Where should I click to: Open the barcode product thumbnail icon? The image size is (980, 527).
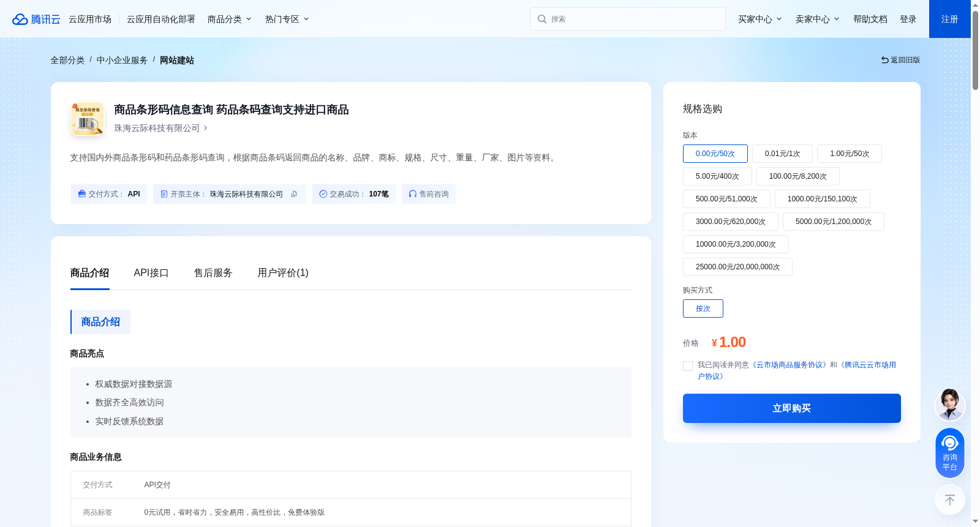88,119
